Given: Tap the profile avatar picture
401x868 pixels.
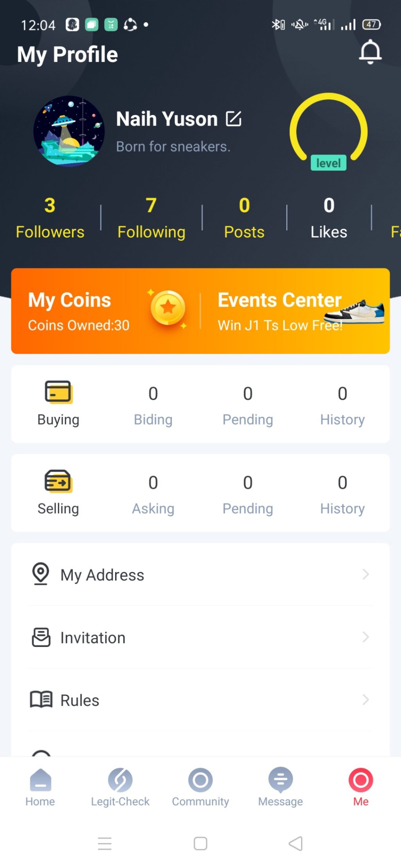Looking at the screenshot, I should [69, 131].
